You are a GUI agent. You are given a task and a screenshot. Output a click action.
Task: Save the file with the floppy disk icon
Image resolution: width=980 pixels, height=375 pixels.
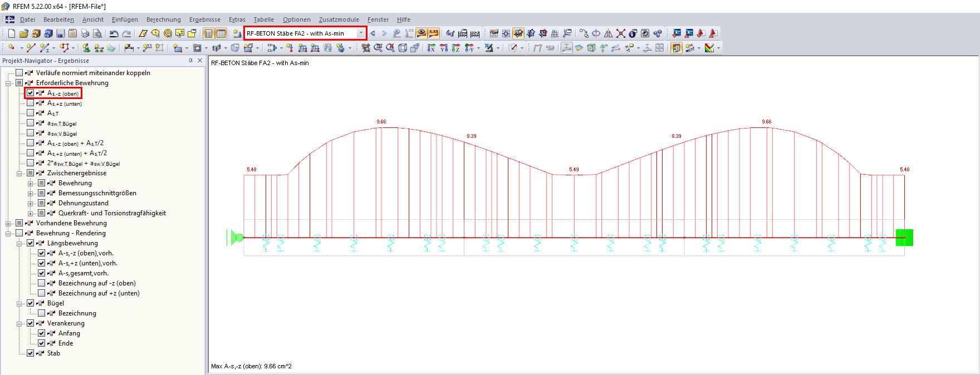(61, 33)
